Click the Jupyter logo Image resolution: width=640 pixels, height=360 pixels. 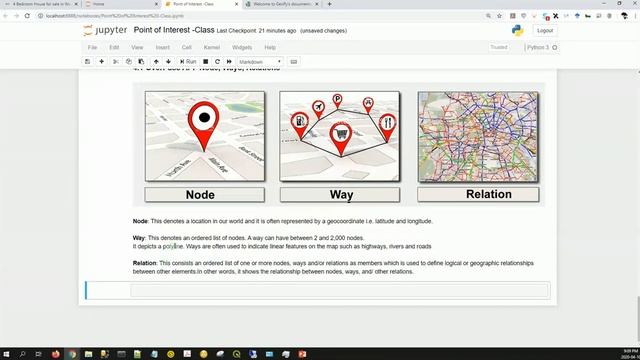105,31
